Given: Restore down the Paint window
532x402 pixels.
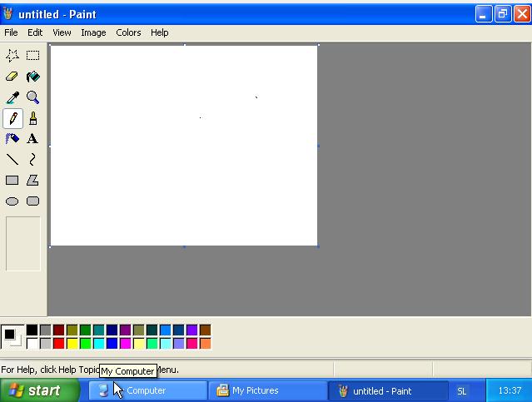Looking at the screenshot, I should click(x=503, y=14).
